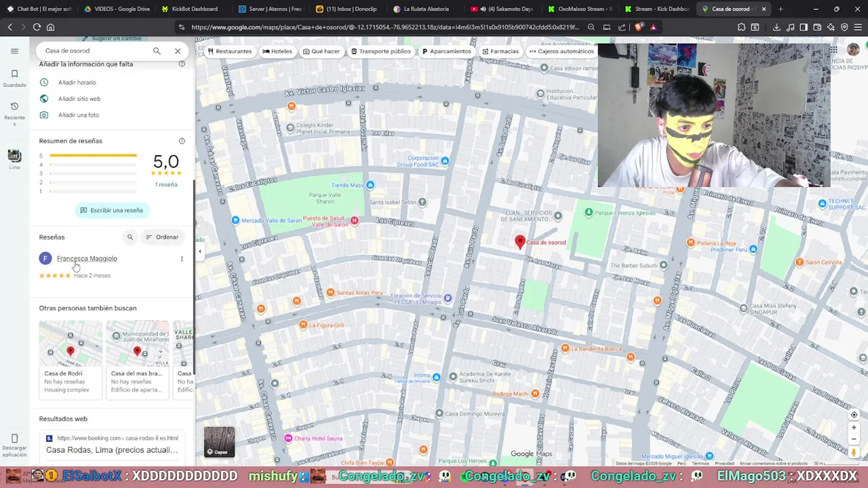Switch to Server | Aternos tab

click(x=271, y=9)
